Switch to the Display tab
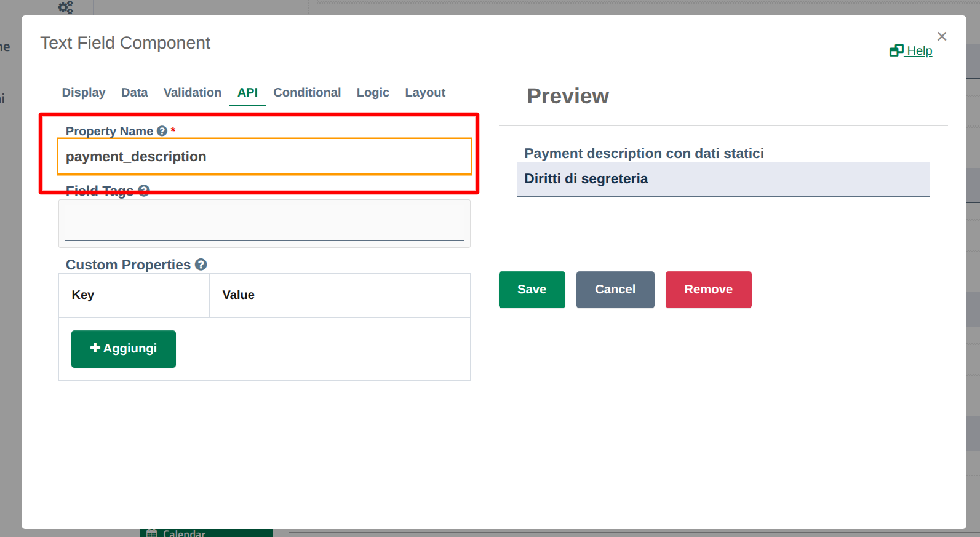 84,92
